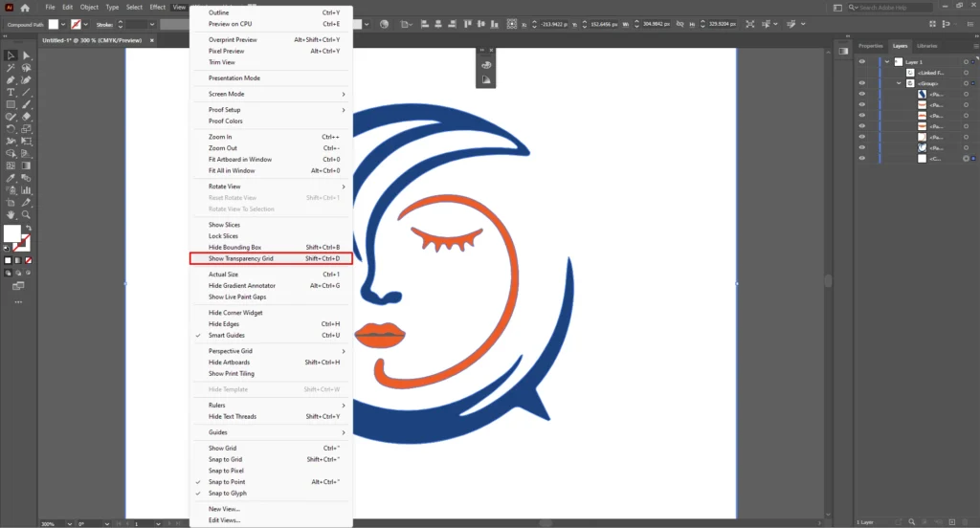Select the Magic Wand tool
Screen dimensions: 980x528
(11, 68)
